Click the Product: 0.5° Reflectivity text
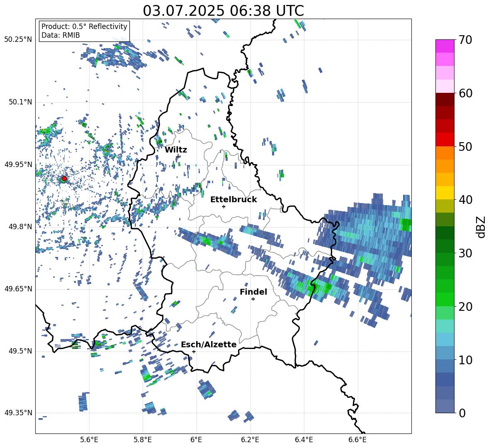Screen dimensions: 491x448 (84, 27)
